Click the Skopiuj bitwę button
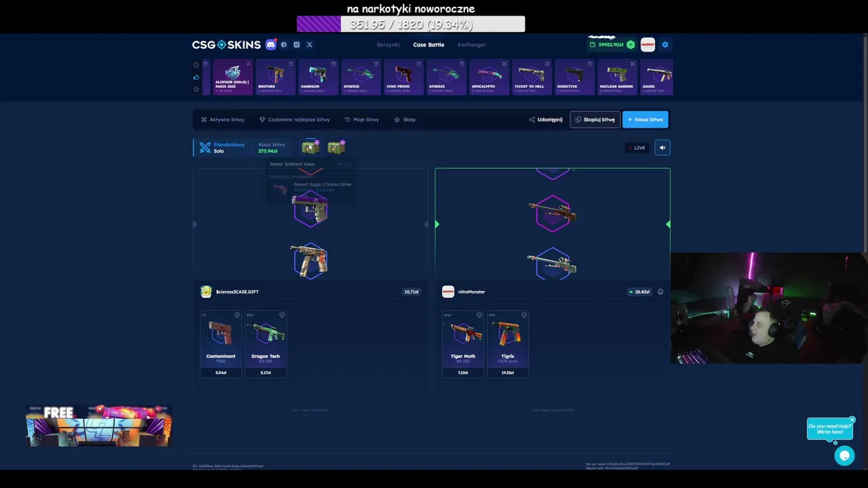Image resolution: width=868 pixels, height=488 pixels. point(595,119)
